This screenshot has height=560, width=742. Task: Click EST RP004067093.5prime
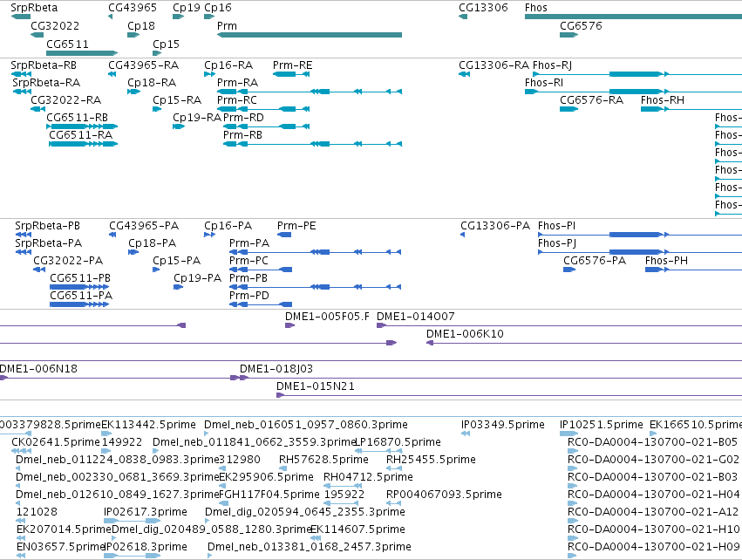[x=444, y=495]
